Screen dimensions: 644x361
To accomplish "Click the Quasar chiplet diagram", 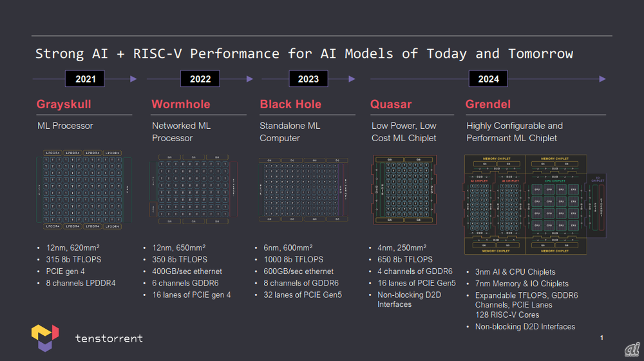I will (x=404, y=190).
